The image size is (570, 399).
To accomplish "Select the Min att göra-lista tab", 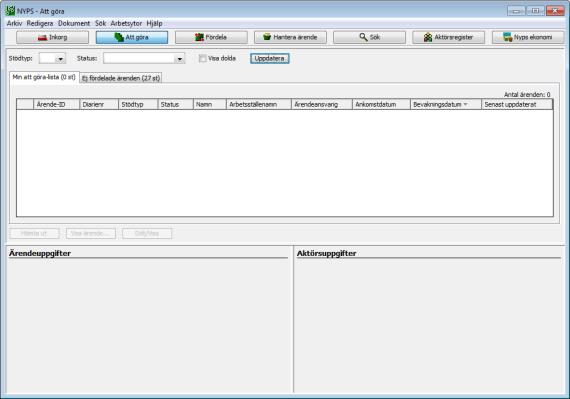I will (x=44, y=77).
